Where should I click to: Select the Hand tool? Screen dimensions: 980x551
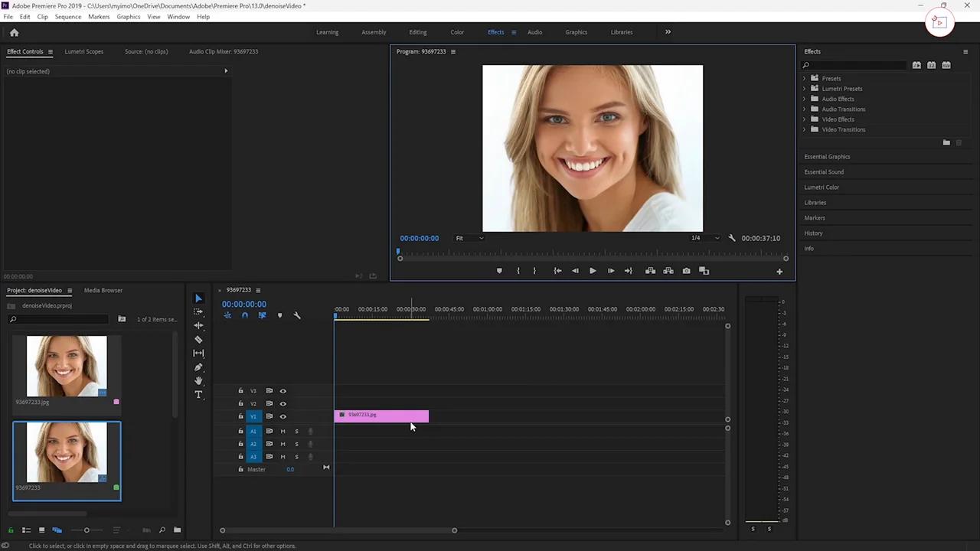198,380
